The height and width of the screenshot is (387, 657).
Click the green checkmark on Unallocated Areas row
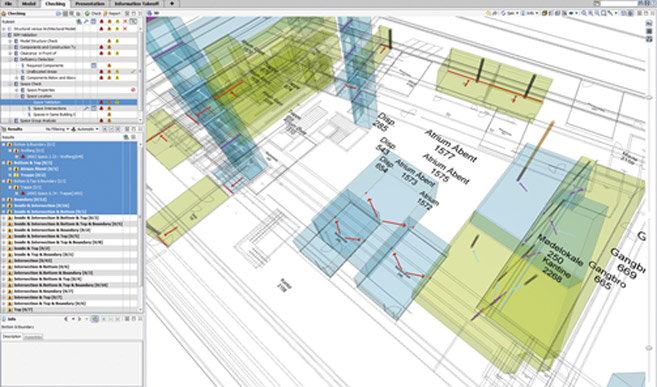pos(133,72)
